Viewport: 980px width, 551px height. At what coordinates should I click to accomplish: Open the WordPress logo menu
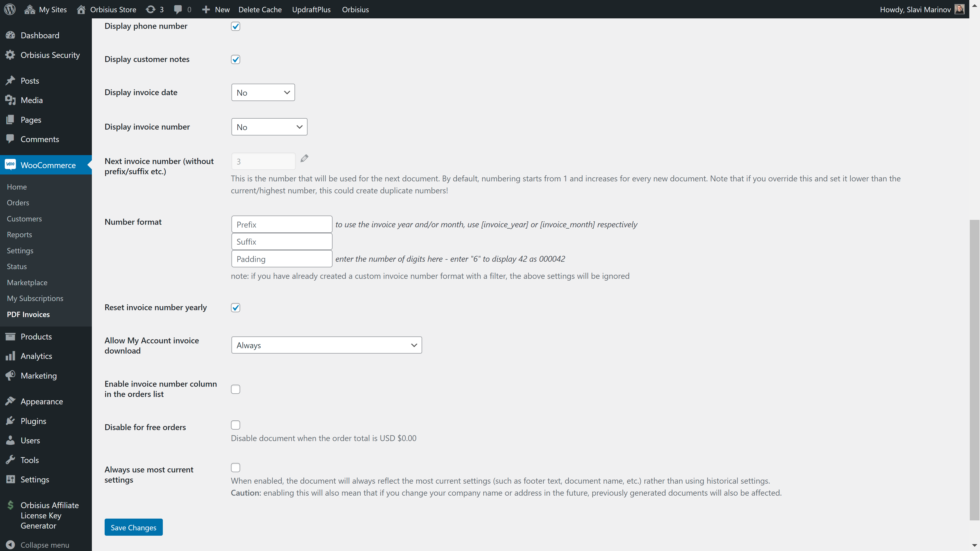coord(9,9)
